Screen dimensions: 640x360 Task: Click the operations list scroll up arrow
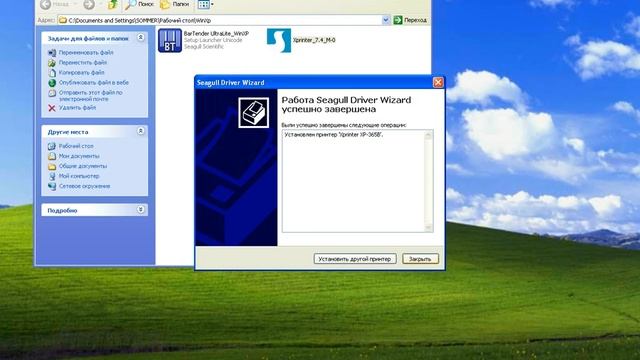[428, 136]
